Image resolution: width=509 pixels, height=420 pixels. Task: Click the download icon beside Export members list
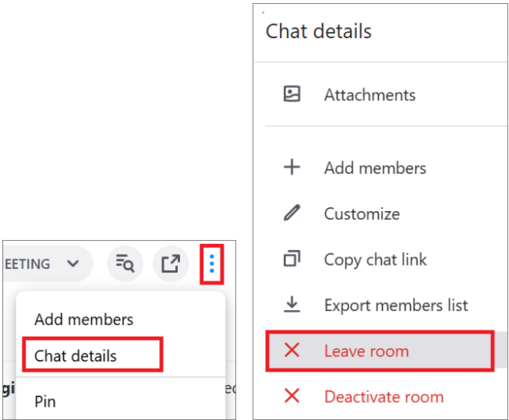pos(292,305)
